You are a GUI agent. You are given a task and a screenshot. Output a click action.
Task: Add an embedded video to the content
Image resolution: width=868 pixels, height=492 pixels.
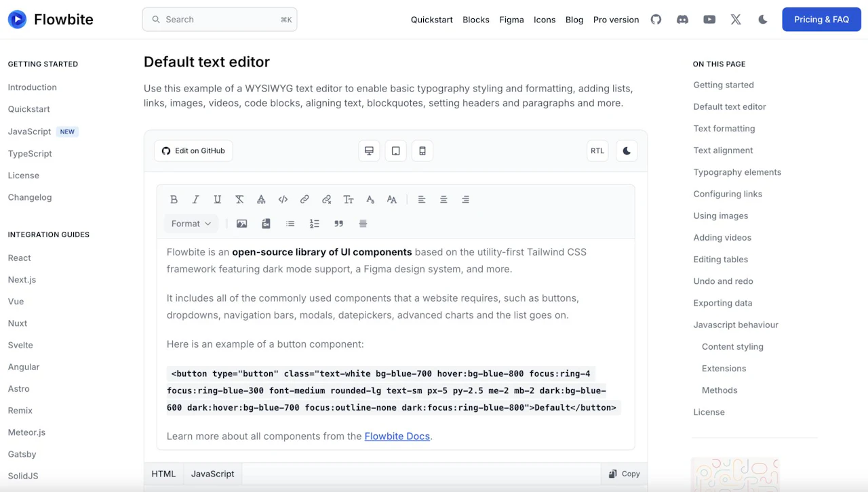pos(265,224)
